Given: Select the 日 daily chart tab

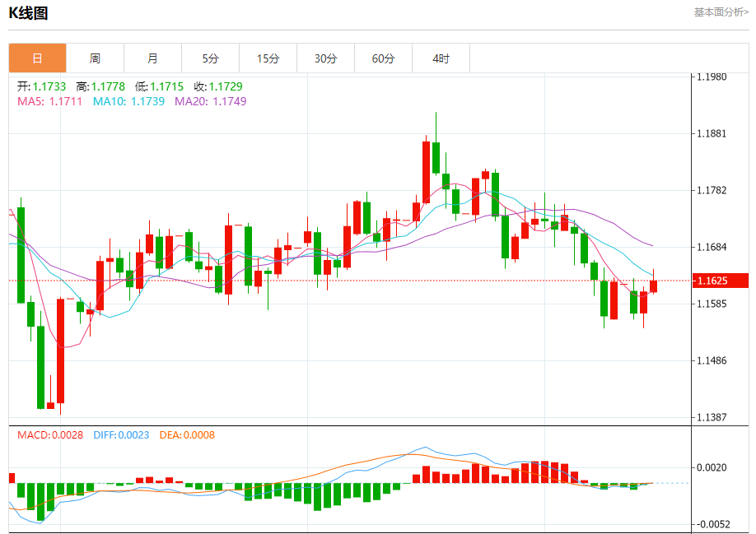Looking at the screenshot, I should click(x=37, y=58).
